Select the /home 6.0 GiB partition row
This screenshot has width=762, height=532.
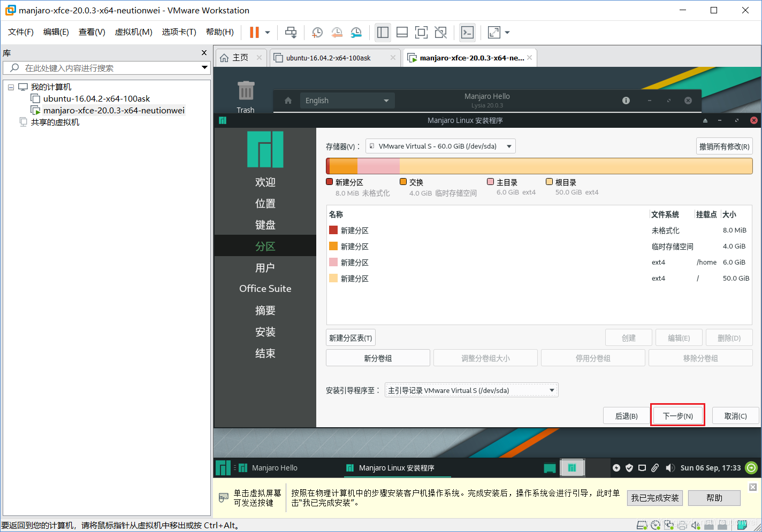point(538,263)
